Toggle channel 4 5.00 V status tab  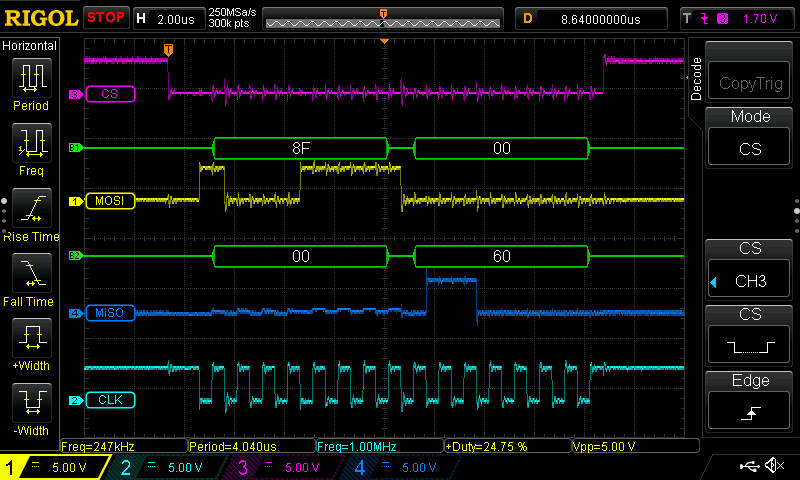[x=403, y=467]
